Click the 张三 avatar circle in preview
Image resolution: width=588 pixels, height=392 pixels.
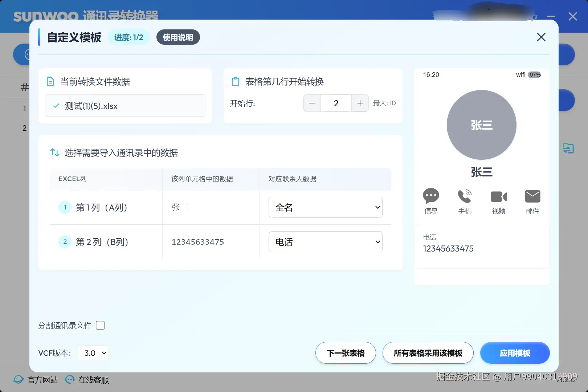pyautogui.click(x=482, y=125)
